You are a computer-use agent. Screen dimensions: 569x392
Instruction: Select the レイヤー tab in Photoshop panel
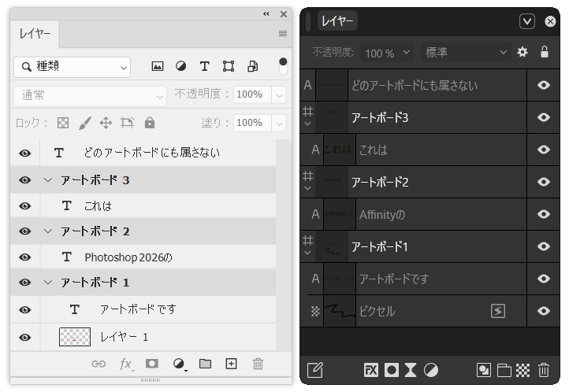pyautogui.click(x=35, y=34)
